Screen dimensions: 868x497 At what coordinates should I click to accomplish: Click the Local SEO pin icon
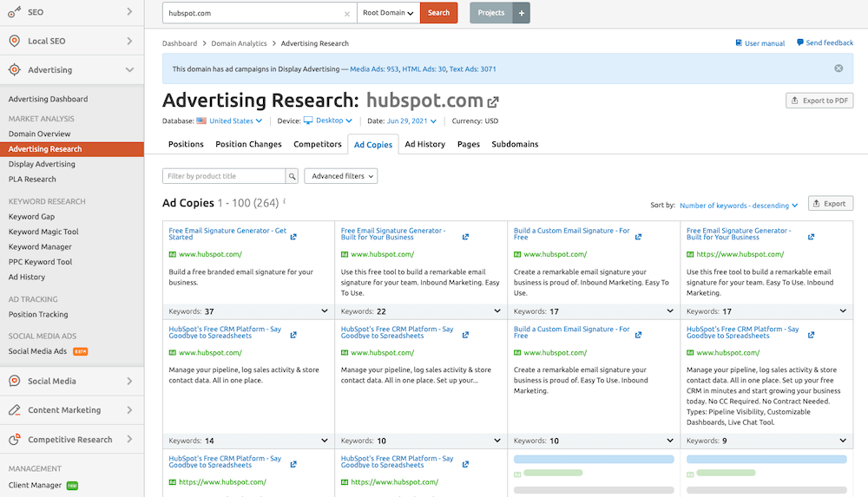click(x=15, y=41)
